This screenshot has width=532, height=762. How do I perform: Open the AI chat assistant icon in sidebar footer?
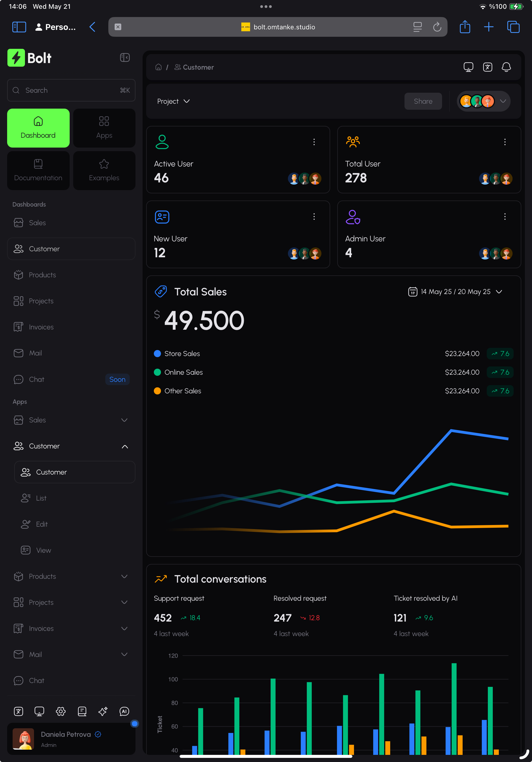pos(124,712)
